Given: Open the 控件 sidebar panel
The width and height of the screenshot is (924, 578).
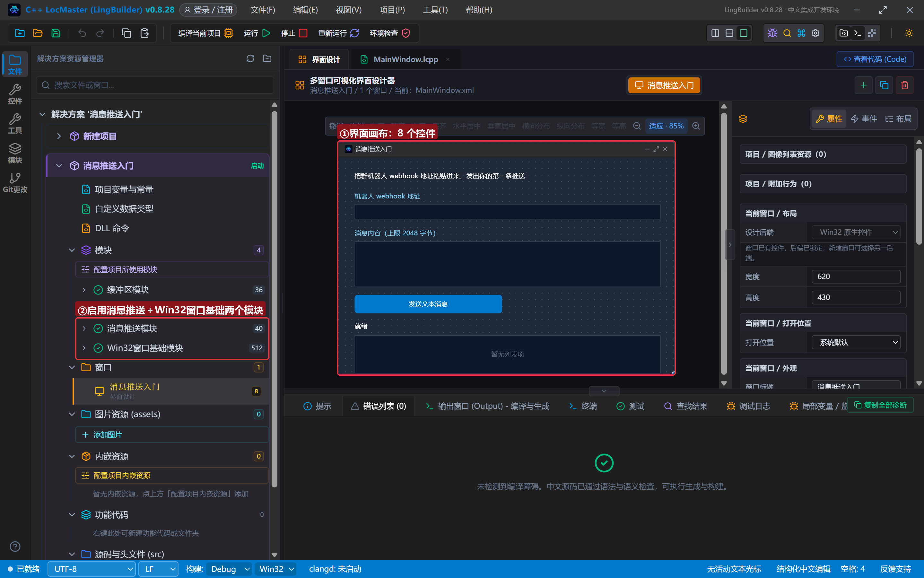Looking at the screenshot, I should click(x=15, y=94).
